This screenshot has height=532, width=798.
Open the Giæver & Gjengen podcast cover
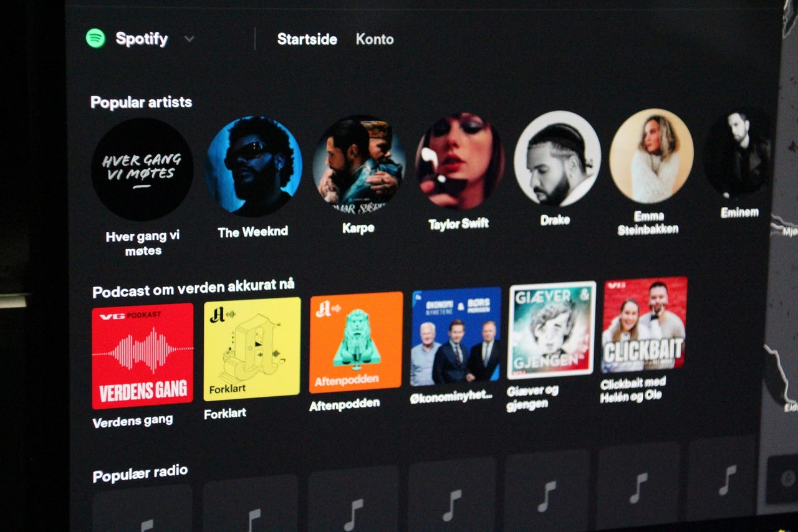click(x=551, y=330)
